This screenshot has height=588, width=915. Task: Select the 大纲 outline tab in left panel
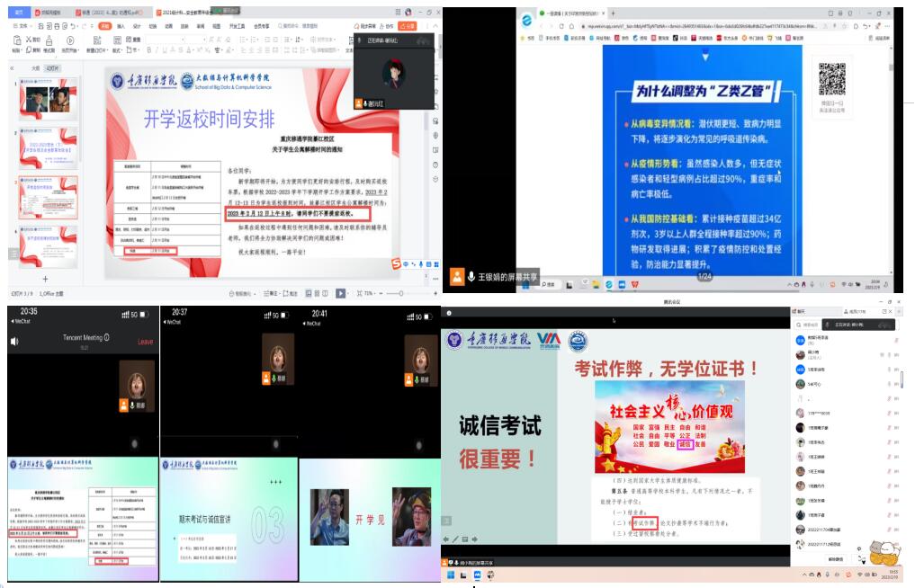click(36, 67)
